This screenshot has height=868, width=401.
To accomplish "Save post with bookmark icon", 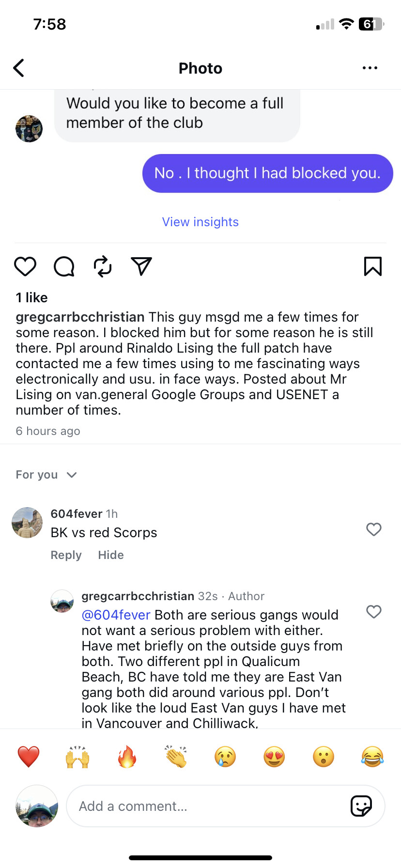I will pos(372,266).
